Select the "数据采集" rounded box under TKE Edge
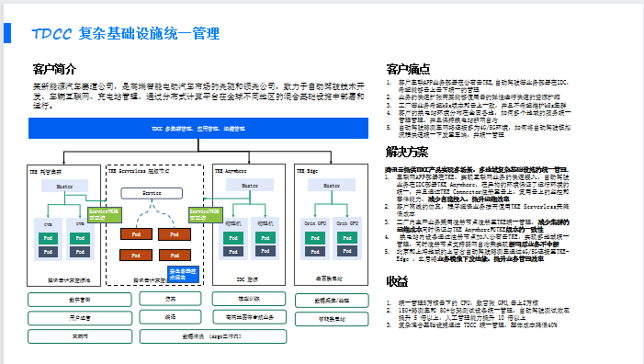This screenshot has height=364, width=644. 332,301
